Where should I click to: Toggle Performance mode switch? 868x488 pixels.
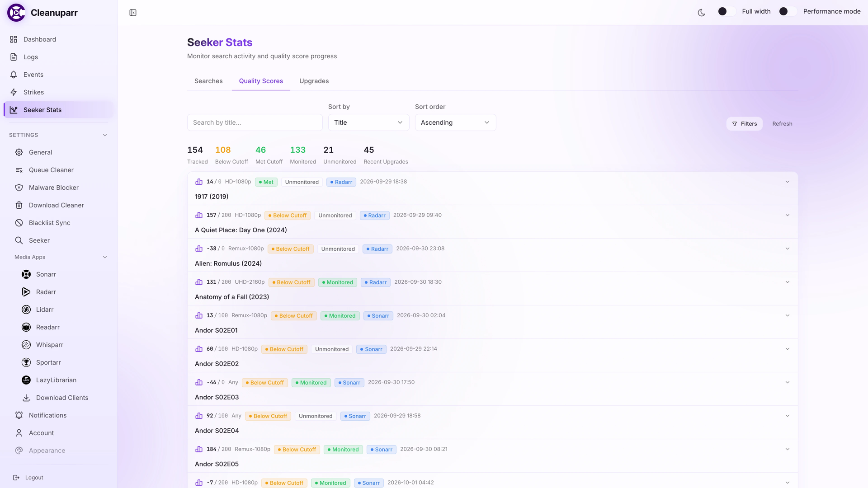click(x=788, y=11)
